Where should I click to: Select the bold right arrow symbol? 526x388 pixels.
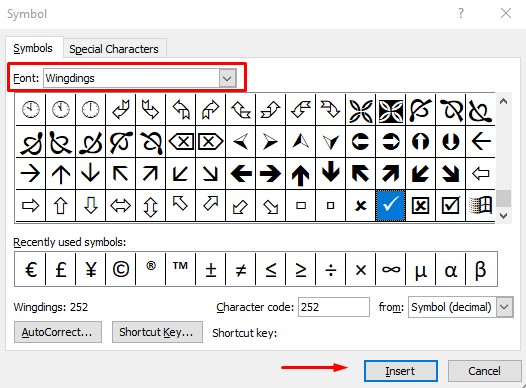tap(270, 173)
